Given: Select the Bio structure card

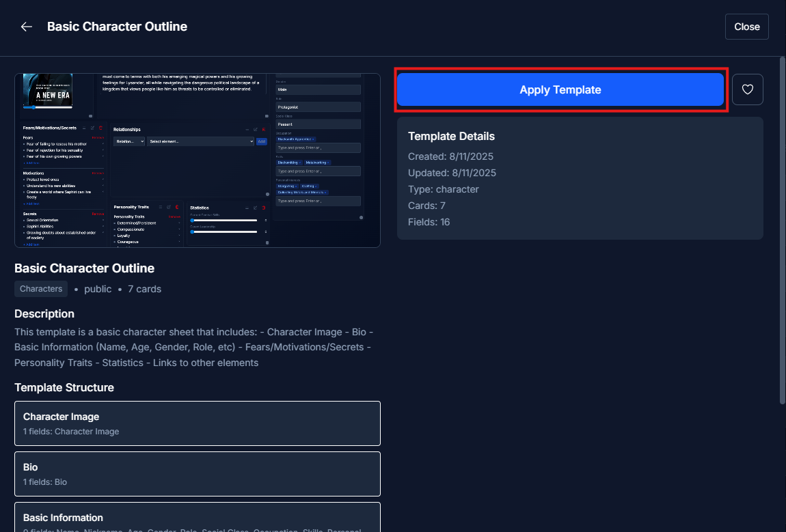Looking at the screenshot, I should (x=197, y=474).
